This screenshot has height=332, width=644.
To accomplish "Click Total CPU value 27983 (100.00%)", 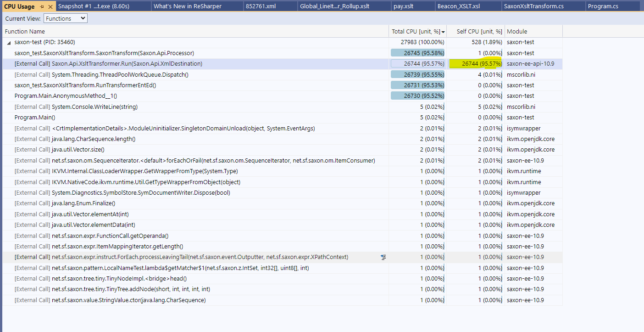I will (422, 42).
